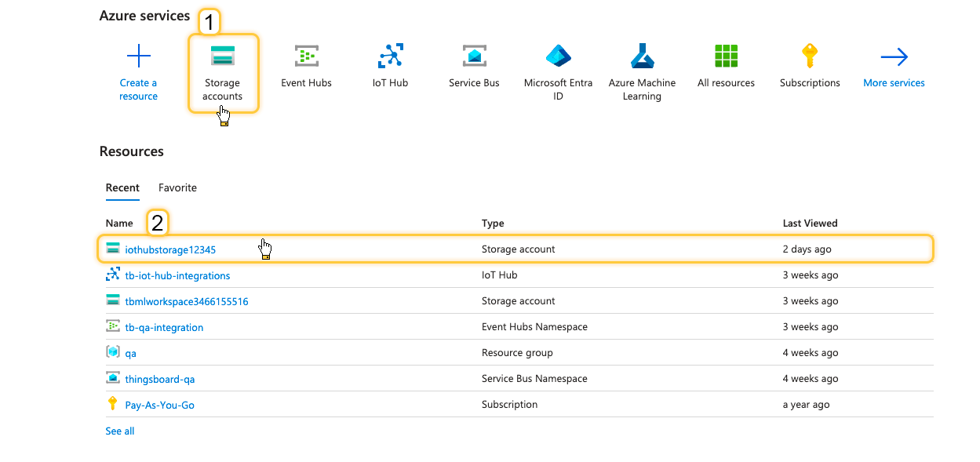The image size is (980, 462).
Task: Open the Pay-As-You-Go subscription
Action: pyautogui.click(x=159, y=405)
